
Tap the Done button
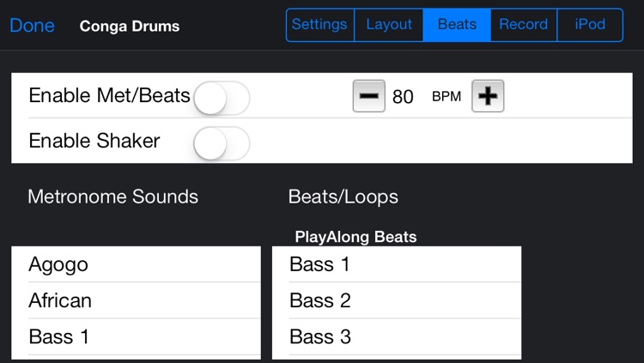[32, 26]
